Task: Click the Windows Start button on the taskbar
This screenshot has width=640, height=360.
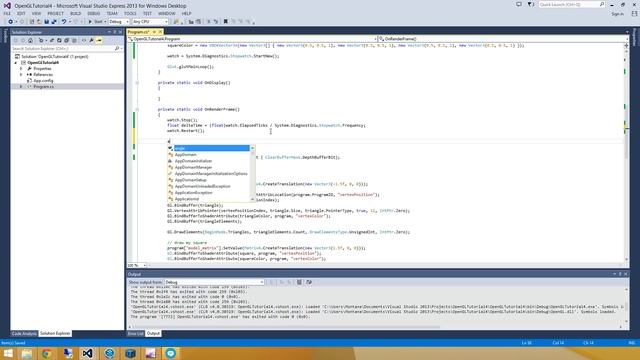Action: pyautogui.click(x=8, y=353)
